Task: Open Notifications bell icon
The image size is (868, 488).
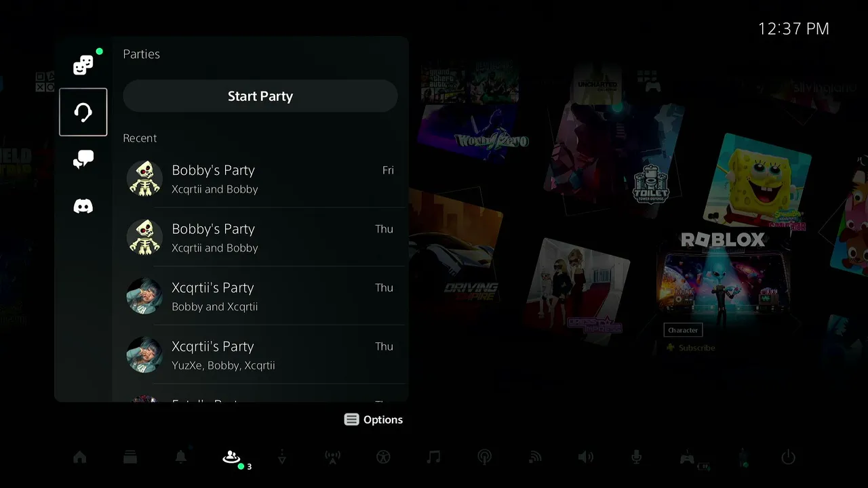Action: pos(181,457)
